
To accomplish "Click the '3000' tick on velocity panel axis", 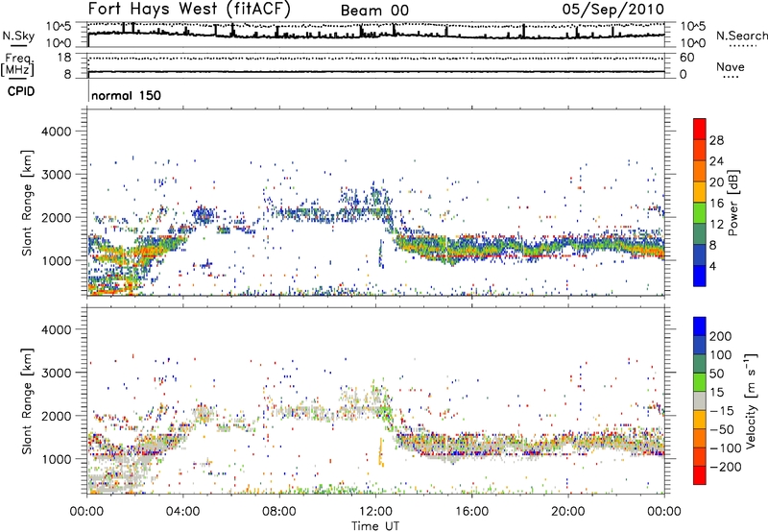I will (56, 373).
